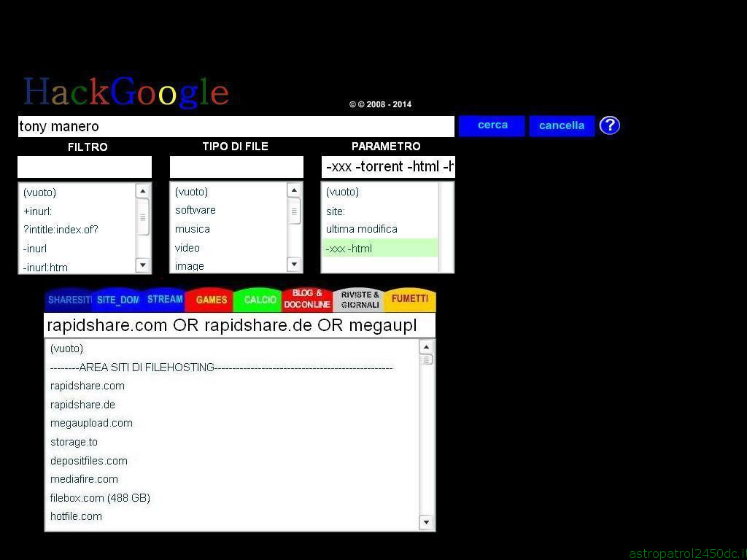Viewport: 747px width, 560px height.
Task: Switch to the SITE_DOM tab
Action: [x=117, y=300]
